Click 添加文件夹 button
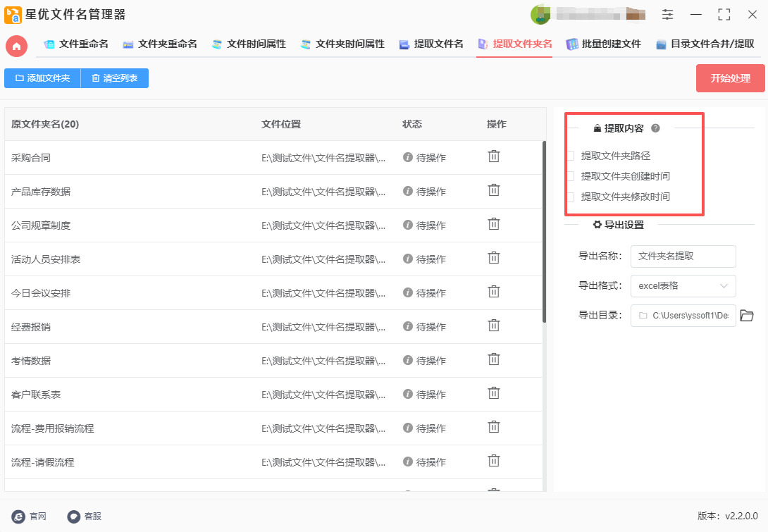The image size is (768, 532). click(x=42, y=78)
